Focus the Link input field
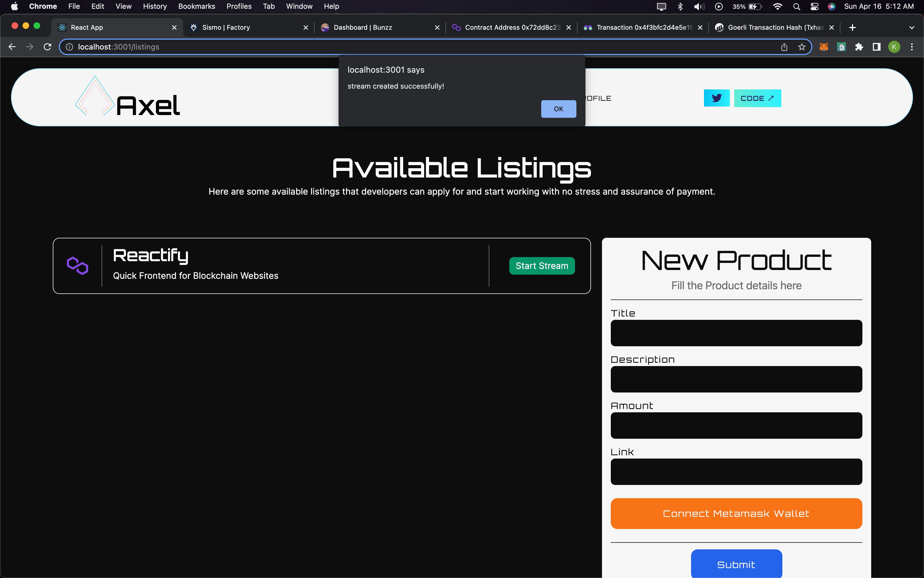The width and height of the screenshot is (924, 578). click(x=736, y=472)
